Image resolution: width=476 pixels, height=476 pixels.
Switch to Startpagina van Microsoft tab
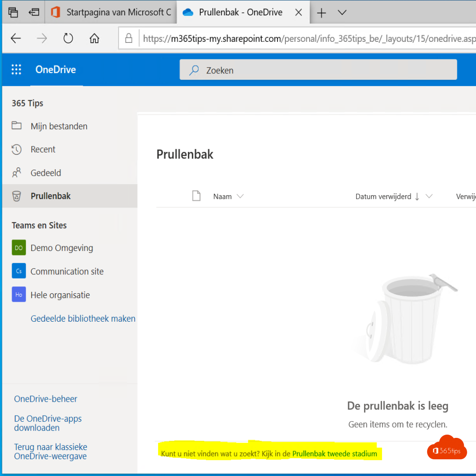111,12
